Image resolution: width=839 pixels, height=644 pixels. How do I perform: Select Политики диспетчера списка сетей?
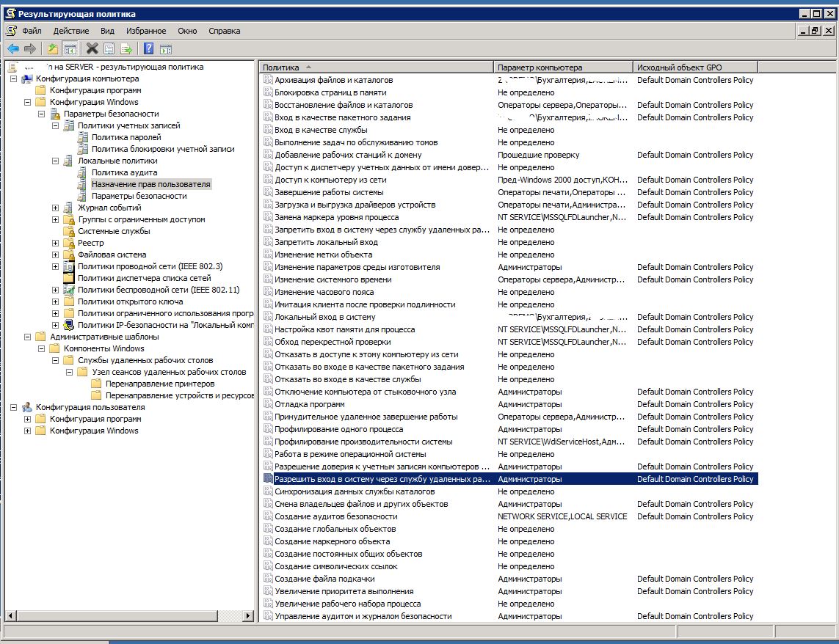tap(145, 278)
